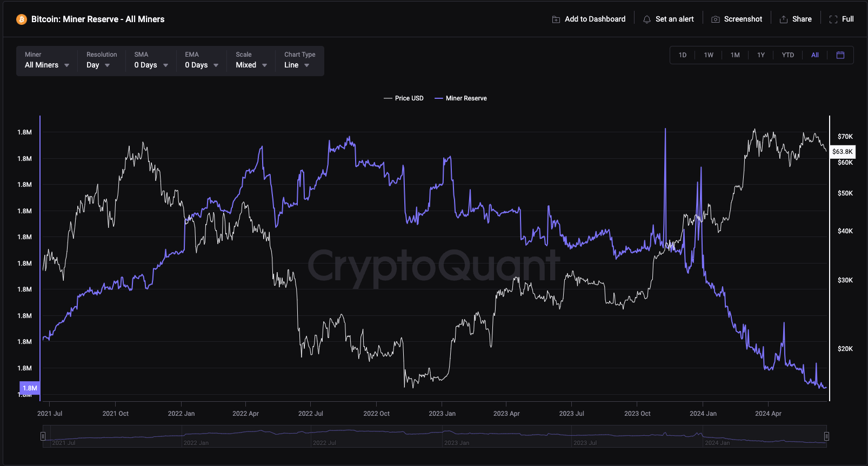Click the Screenshot camera icon
This screenshot has height=466, width=868.
coord(716,19)
